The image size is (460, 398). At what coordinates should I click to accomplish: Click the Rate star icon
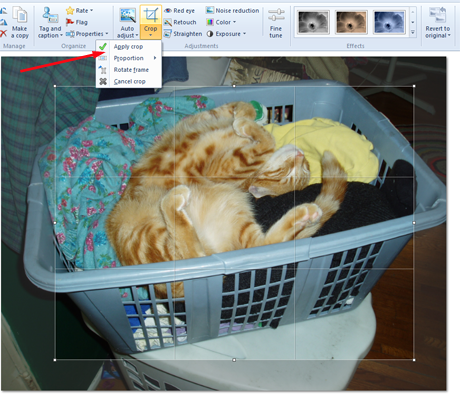(70, 11)
